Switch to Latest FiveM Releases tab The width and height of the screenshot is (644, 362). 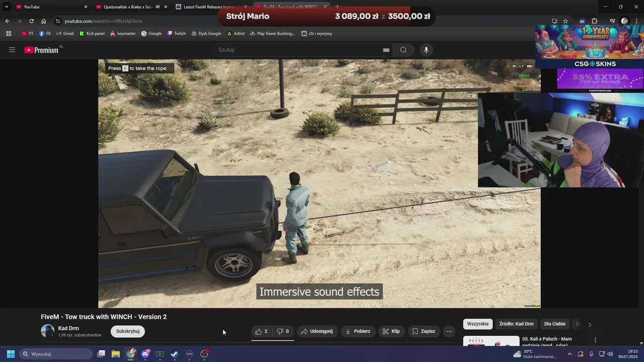(x=211, y=7)
